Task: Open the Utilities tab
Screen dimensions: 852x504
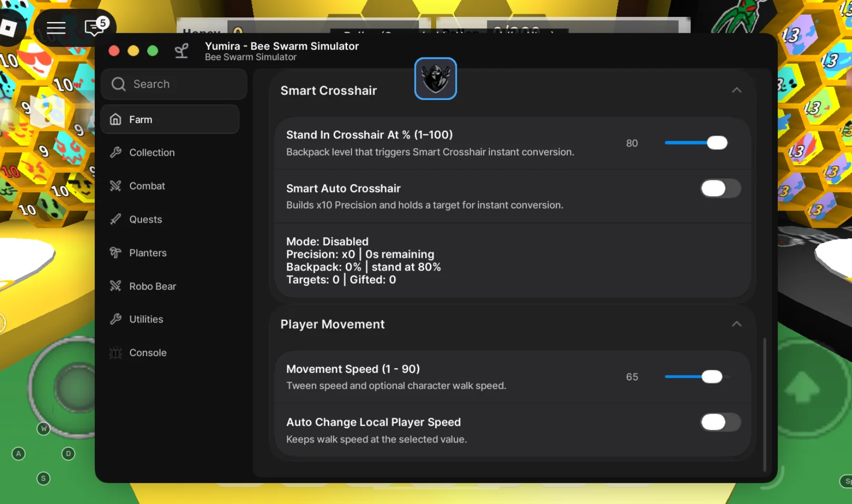Action: pyautogui.click(x=170, y=319)
